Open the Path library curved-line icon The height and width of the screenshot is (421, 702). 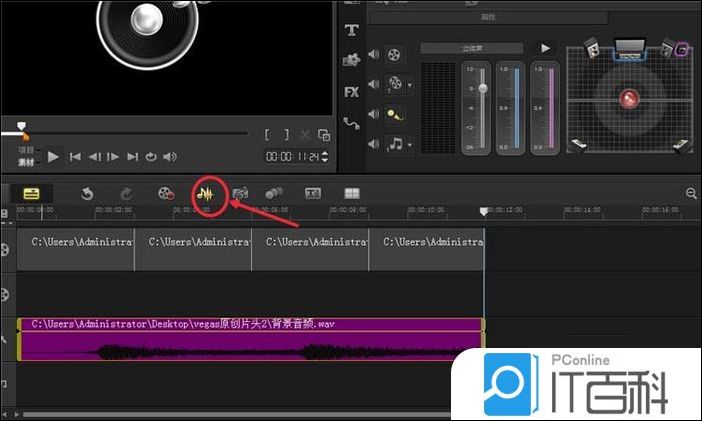[351, 123]
